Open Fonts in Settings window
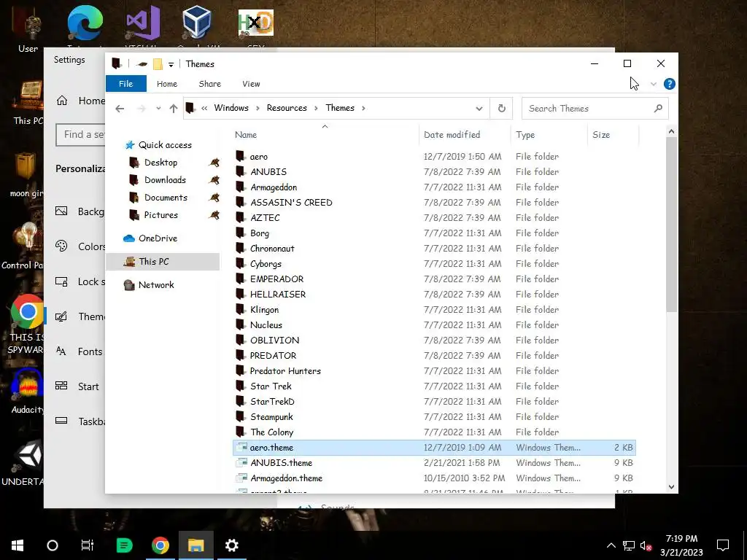The width and height of the screenshot is (747, 560). (79, 351)
